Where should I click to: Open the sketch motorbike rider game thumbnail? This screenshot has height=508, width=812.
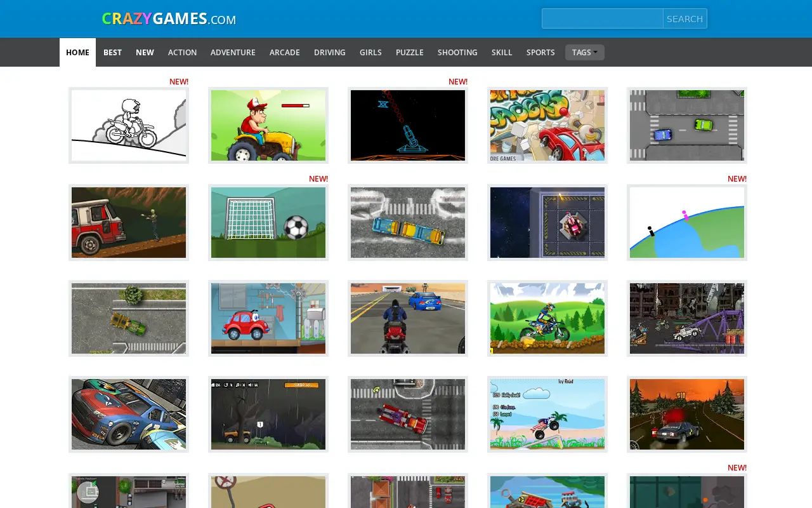129,125
